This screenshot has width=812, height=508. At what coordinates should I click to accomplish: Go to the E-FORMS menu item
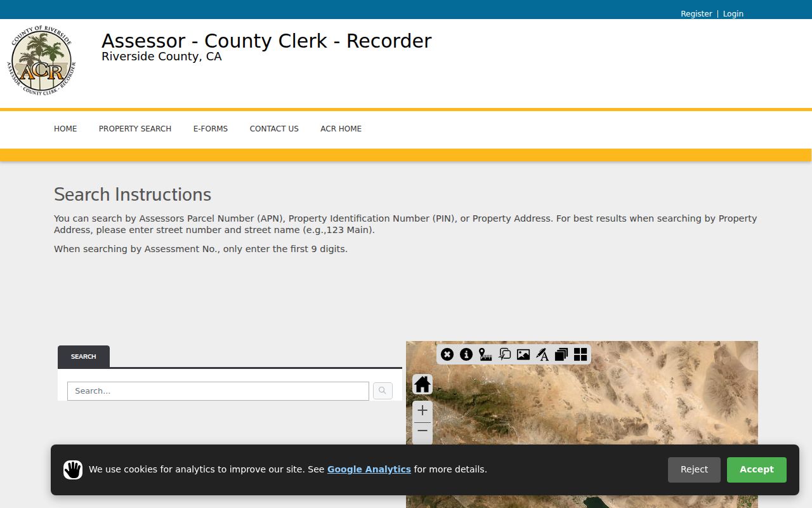(211, 129)
